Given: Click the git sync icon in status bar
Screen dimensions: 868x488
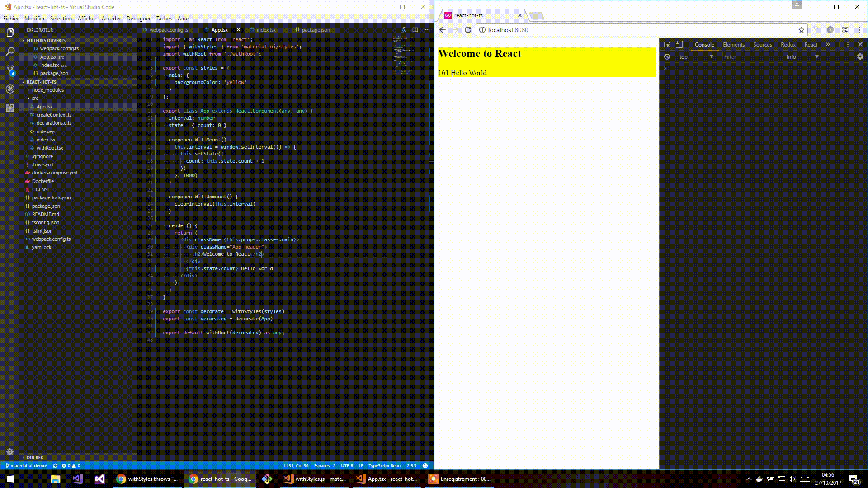Looking at the screenshot, I should point(55,465).
